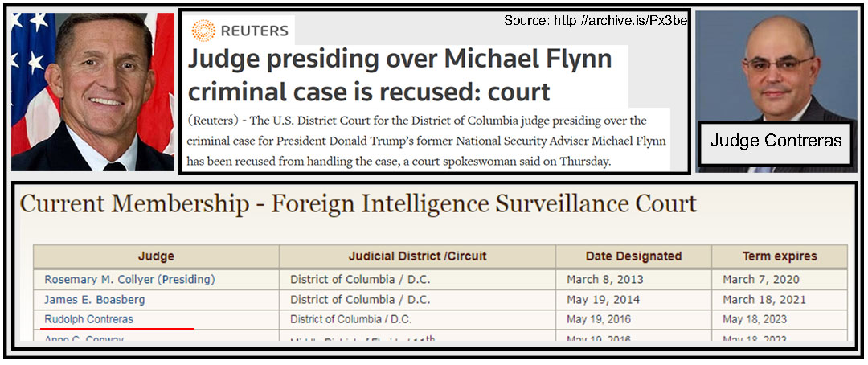Open Rosemary M. Collyer judge link
The image size is (868, 365).
(x=129, y=280)
